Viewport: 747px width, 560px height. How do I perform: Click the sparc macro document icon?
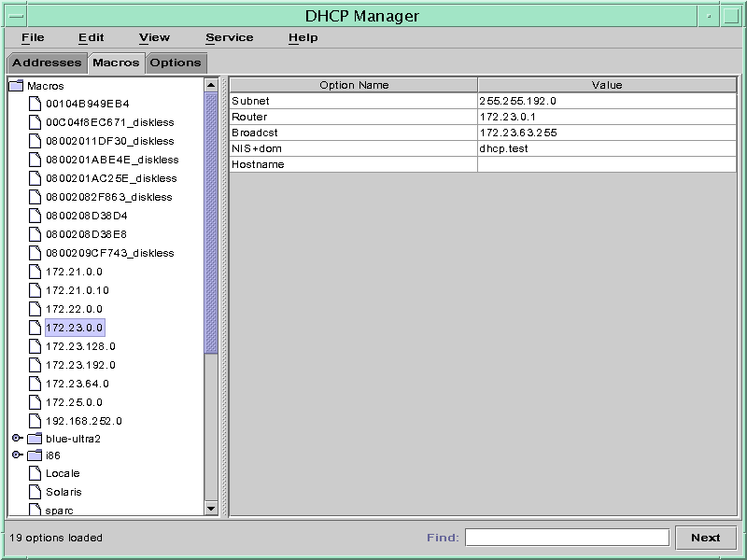pyautogui.click(x=35, y=511)
